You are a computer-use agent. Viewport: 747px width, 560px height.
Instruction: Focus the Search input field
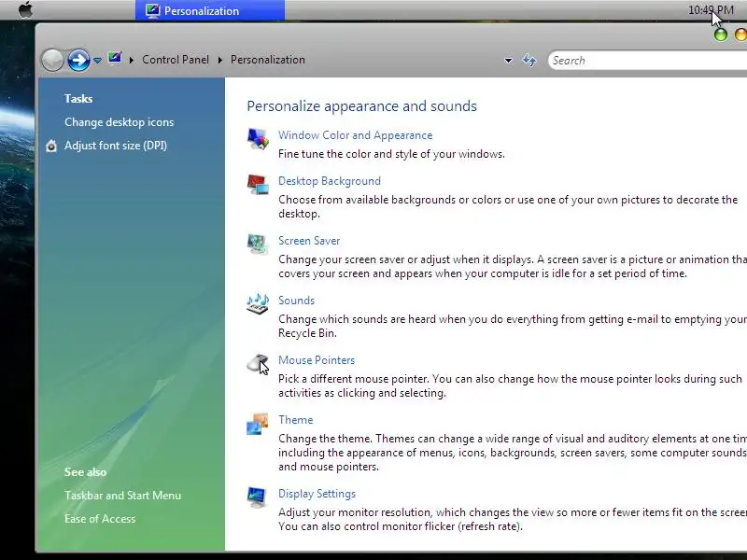click(x=647, y=61)
